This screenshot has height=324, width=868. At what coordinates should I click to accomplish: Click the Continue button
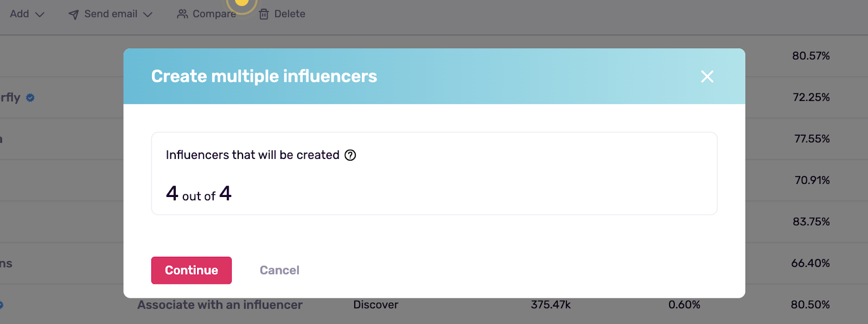point(192,270)
